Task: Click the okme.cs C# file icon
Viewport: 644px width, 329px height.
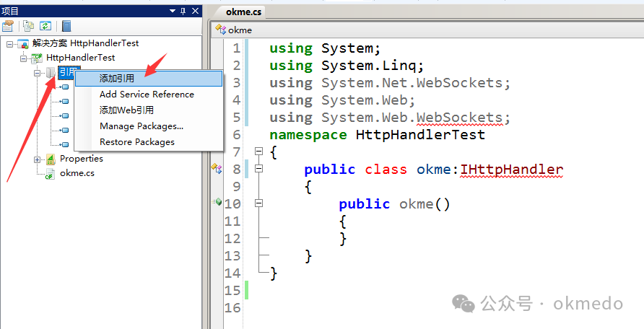Action: coord(51,174)
